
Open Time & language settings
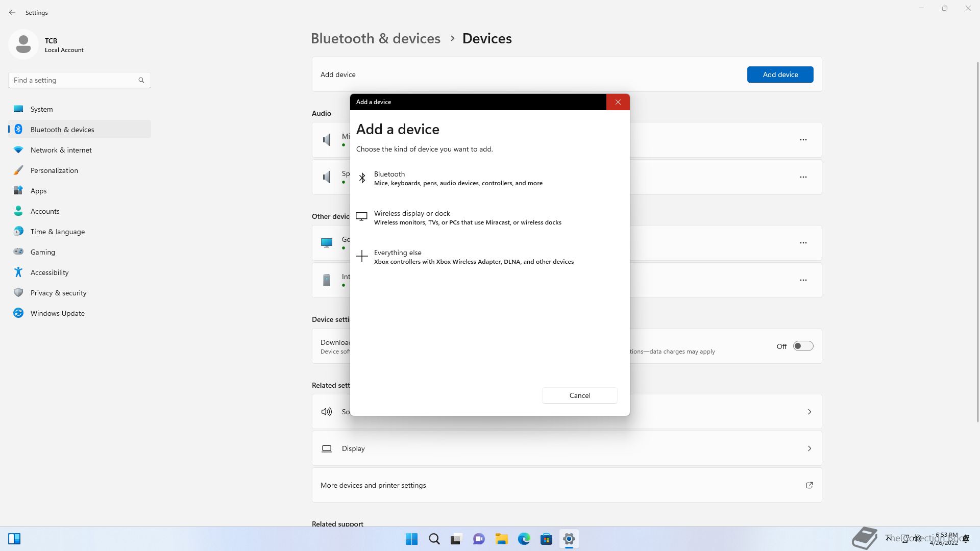[80, 232]
